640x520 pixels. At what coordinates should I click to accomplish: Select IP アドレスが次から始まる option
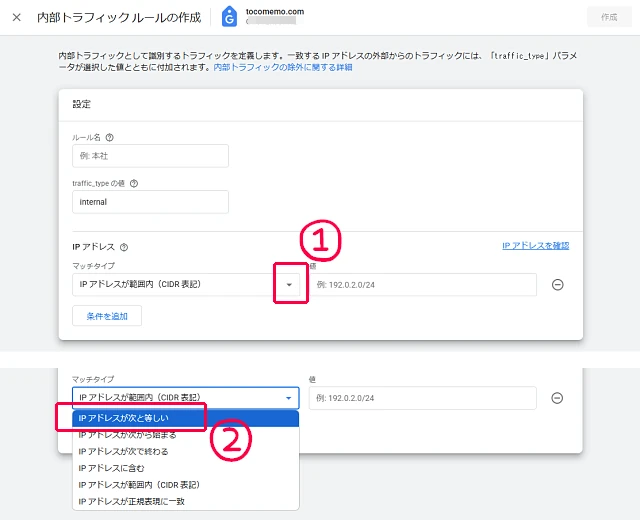coord(186,435)
